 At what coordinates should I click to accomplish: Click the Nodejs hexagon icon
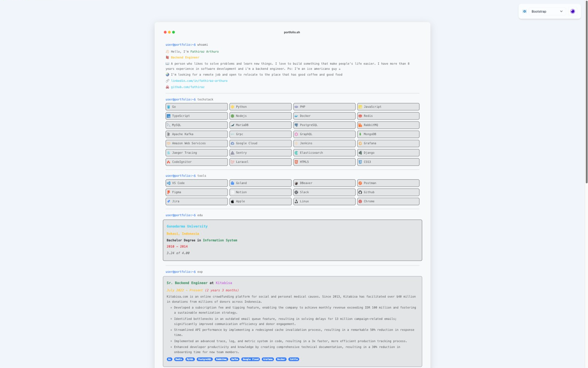[232, 116]
